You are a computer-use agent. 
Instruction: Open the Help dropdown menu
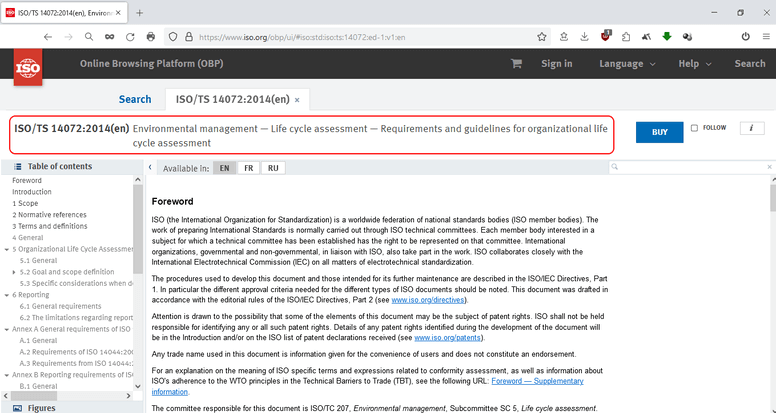(694, 63)
